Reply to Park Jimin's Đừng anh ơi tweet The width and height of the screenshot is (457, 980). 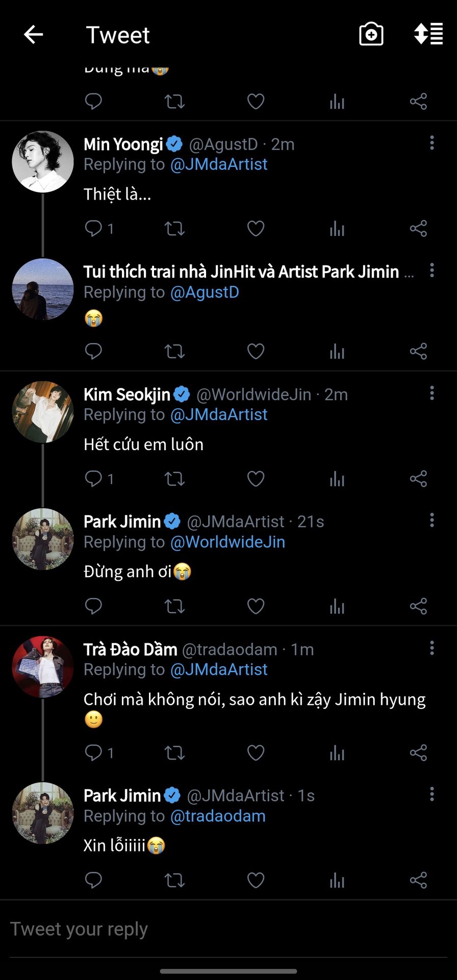tap(94, 606)
